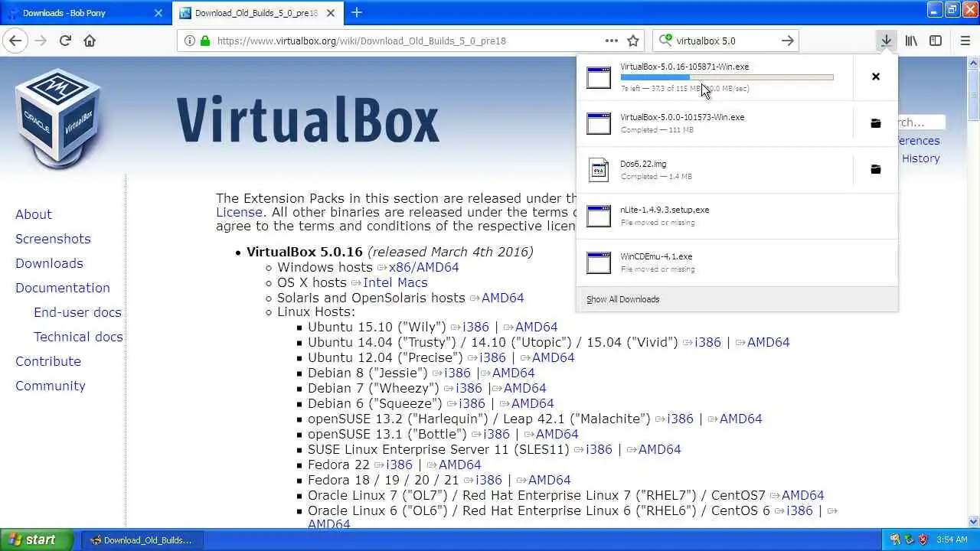Screen dimensions: 980x551
Task: Go back with the browser Back arrow
Action: [x=16, y=41]
